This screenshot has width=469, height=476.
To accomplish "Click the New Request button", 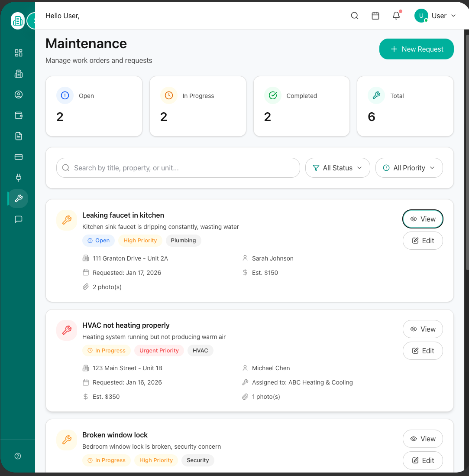I will (416, 49).
